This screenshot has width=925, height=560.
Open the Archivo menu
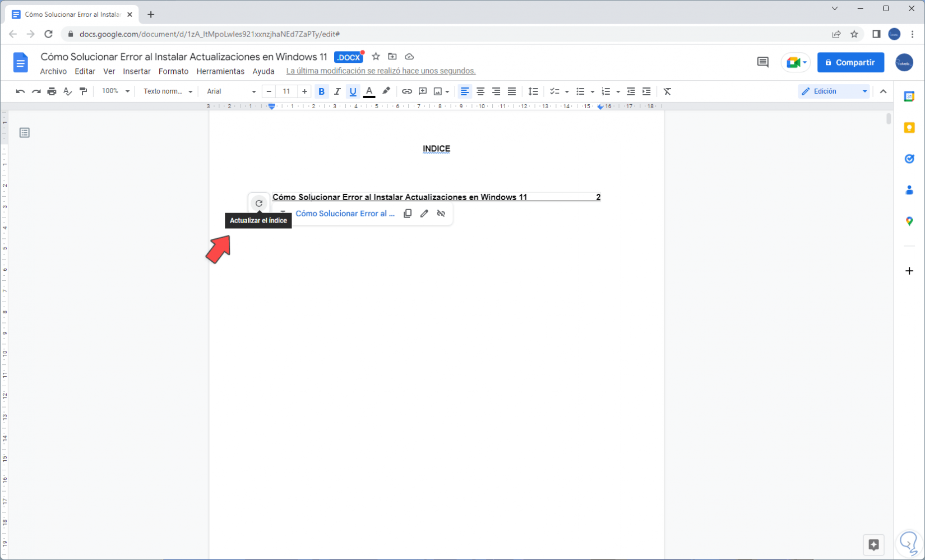pos(53,71)
